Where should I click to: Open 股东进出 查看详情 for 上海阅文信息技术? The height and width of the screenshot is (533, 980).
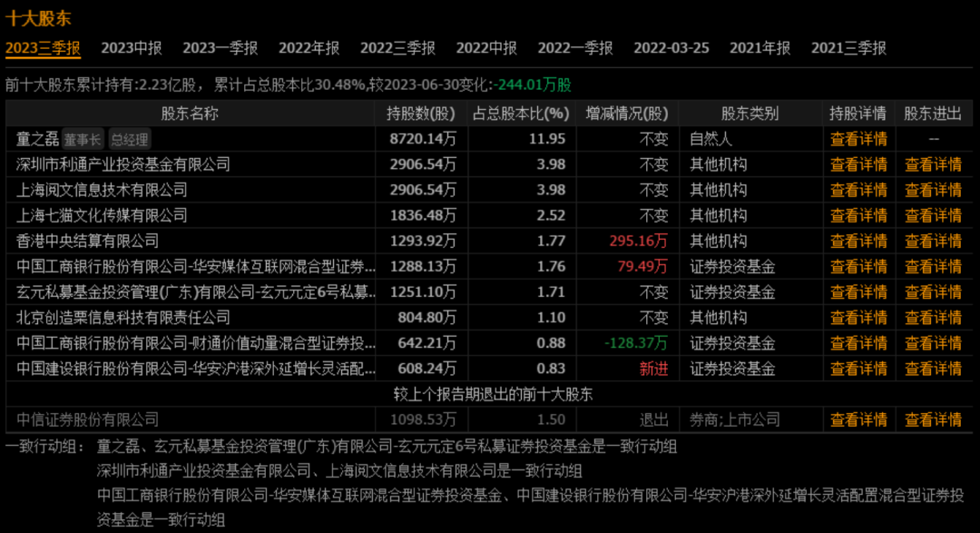click(x=933, y=190)
